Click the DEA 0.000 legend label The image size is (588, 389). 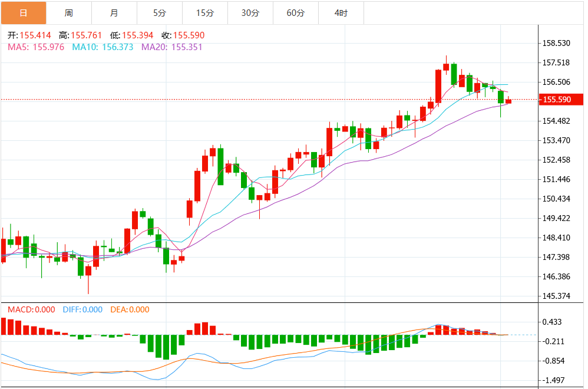(130, 309)
